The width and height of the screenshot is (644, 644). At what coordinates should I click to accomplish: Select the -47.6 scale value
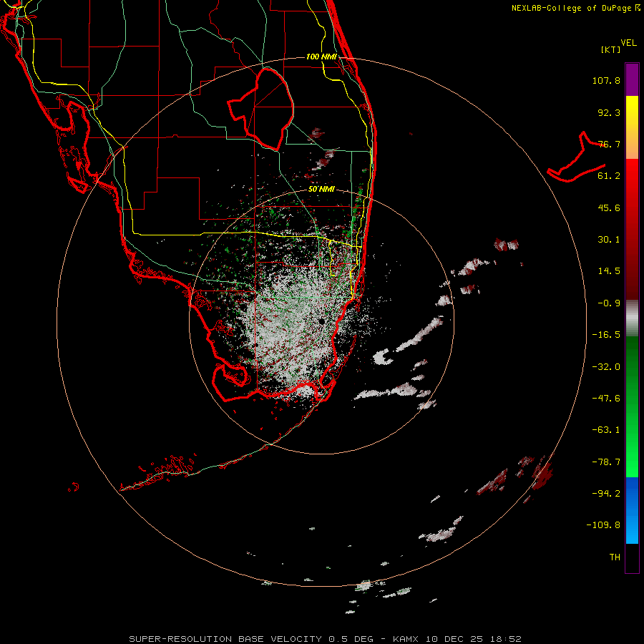click(x=606, y=399)
